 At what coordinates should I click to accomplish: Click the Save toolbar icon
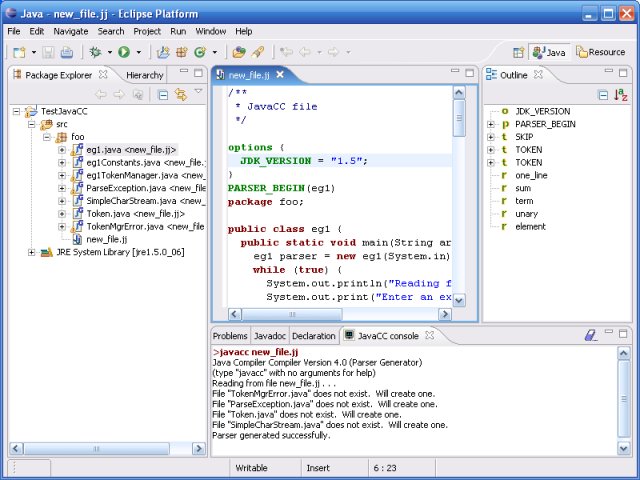point(49,52)
